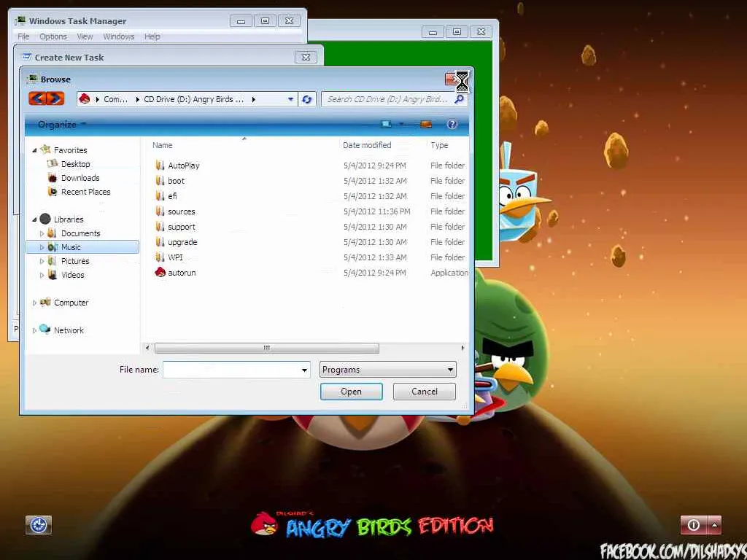This screenshot has width=747, height=560.
Task: Toggle the preview pane icon
Action: click(426, 124)
